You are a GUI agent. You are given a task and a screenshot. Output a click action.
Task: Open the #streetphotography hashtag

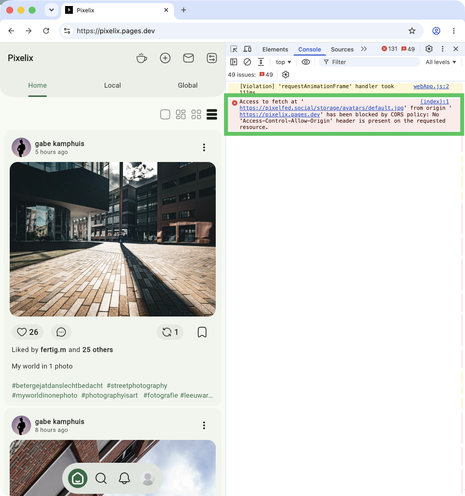[x=137, y=386]
